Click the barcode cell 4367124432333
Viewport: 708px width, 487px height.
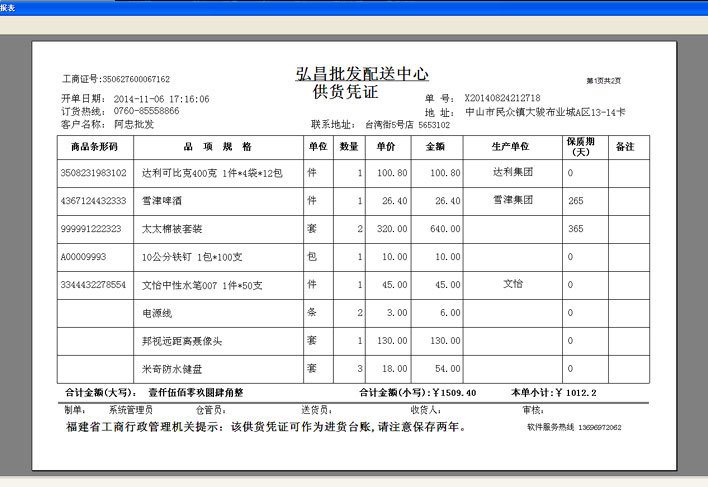click(93, 201)
